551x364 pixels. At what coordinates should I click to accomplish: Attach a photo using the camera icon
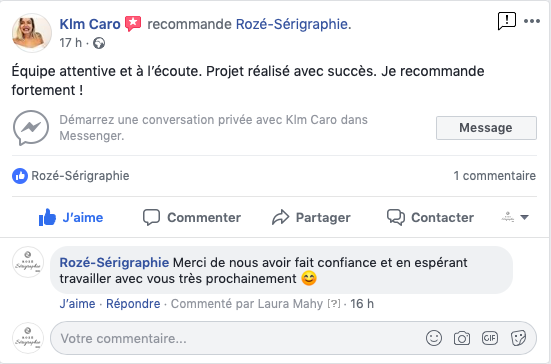(462, 338)
